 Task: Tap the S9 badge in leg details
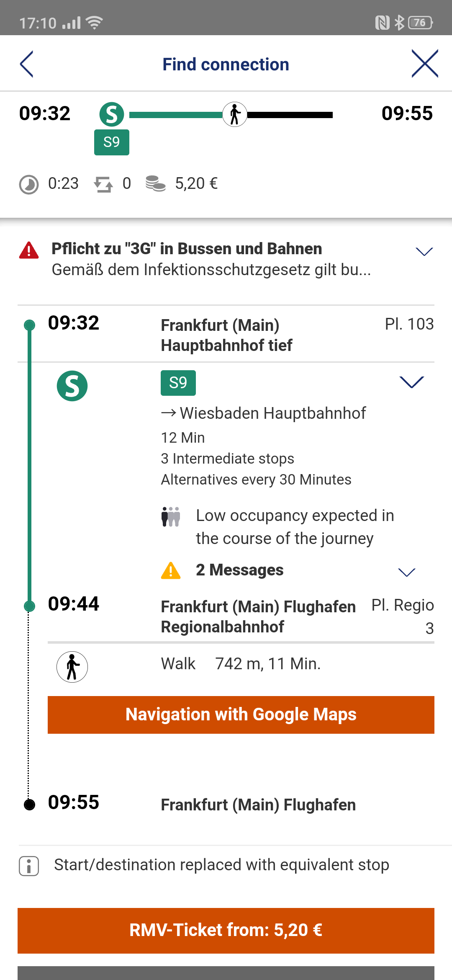point(178,383)
